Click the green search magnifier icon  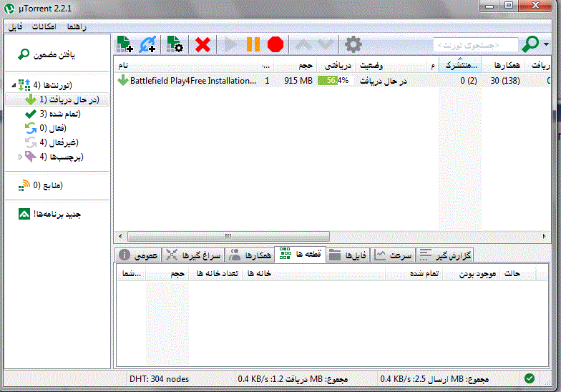point(530,44)
